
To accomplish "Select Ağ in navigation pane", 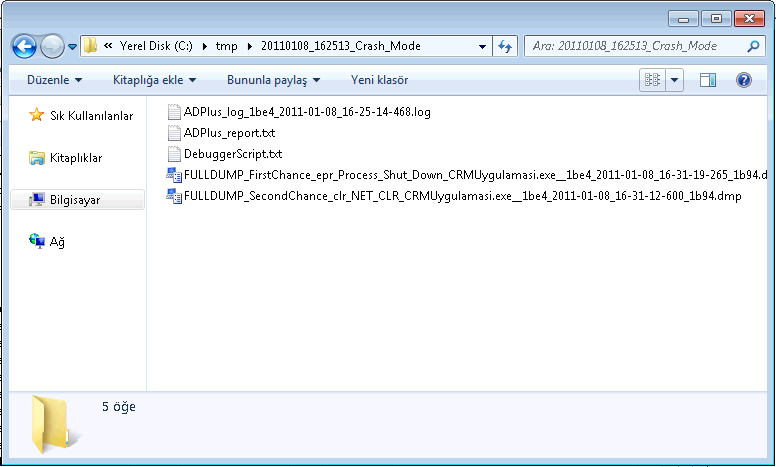I will (57, 242).
